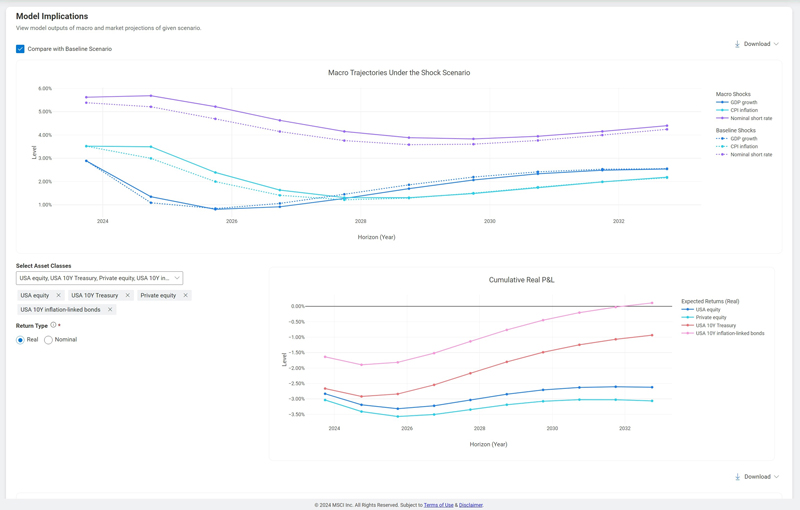Click the USA 10Y Treasury legend color line
Viewport: 800px width, 510px height.
(x=687, y=325)
